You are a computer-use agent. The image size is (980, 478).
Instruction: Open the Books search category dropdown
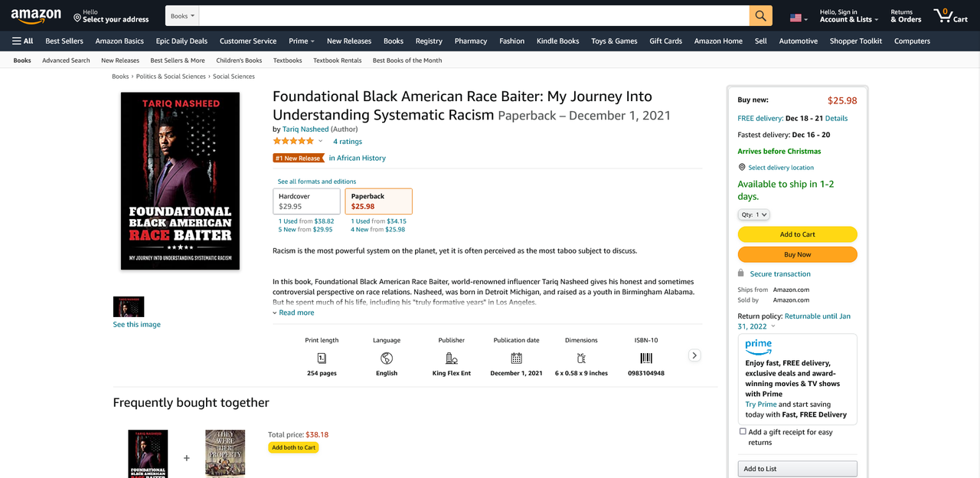182,16
